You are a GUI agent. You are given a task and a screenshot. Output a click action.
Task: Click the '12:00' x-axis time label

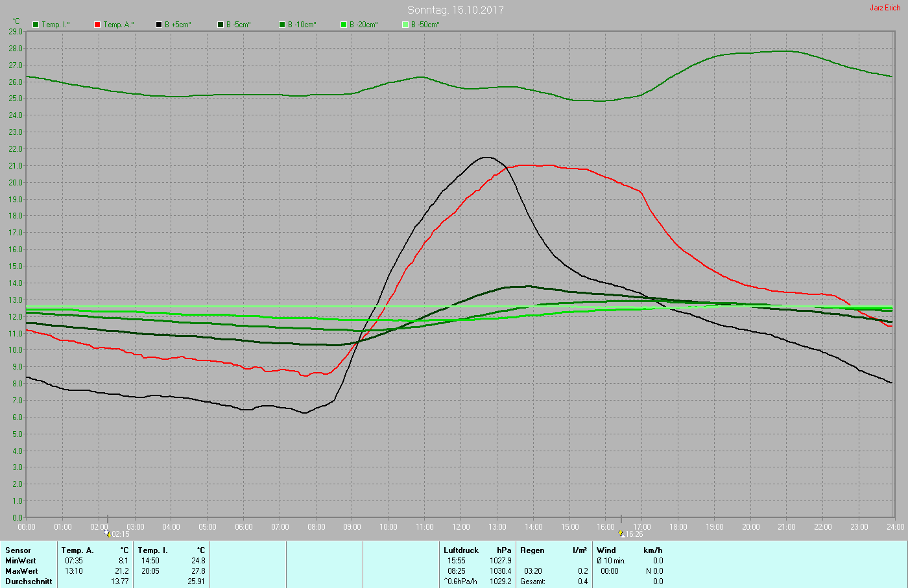tap(461, 527)
